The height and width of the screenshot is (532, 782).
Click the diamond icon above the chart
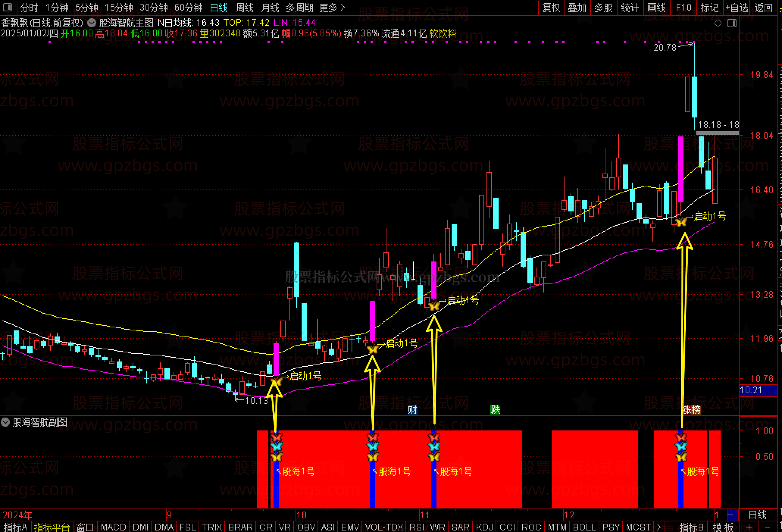pos(718,23)
